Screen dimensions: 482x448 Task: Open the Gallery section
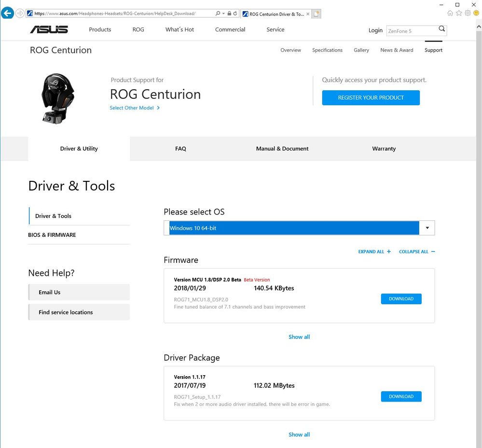point(361,50)
